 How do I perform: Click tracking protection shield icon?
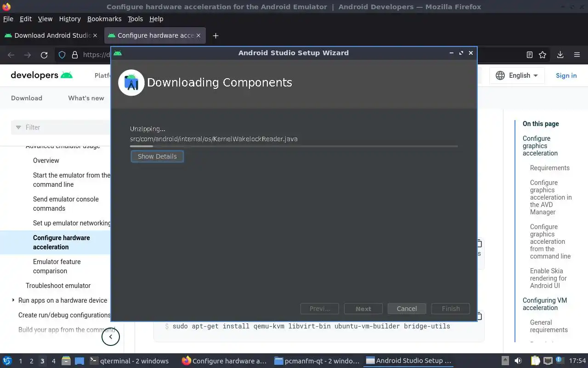62,55
